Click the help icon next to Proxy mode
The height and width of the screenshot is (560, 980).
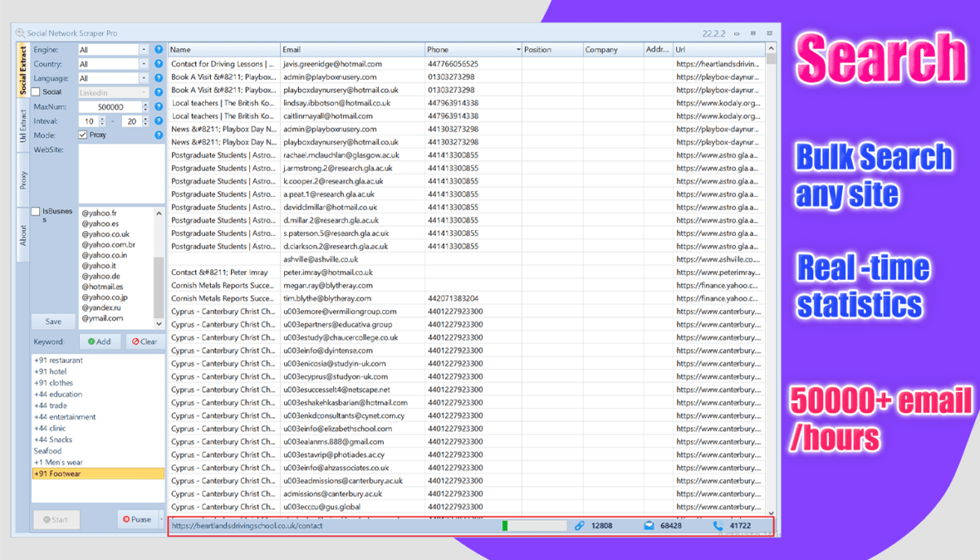tap(159, 135)
